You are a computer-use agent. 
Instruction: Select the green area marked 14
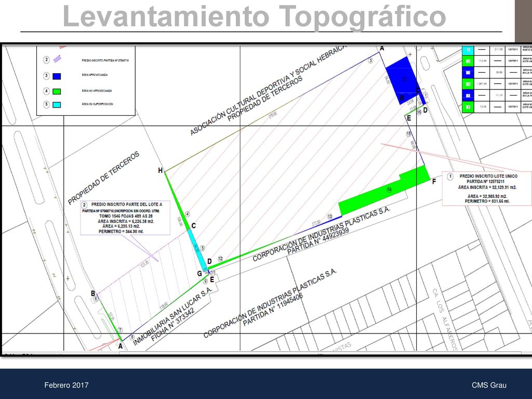pyautogui.click(x=383, y=192)
